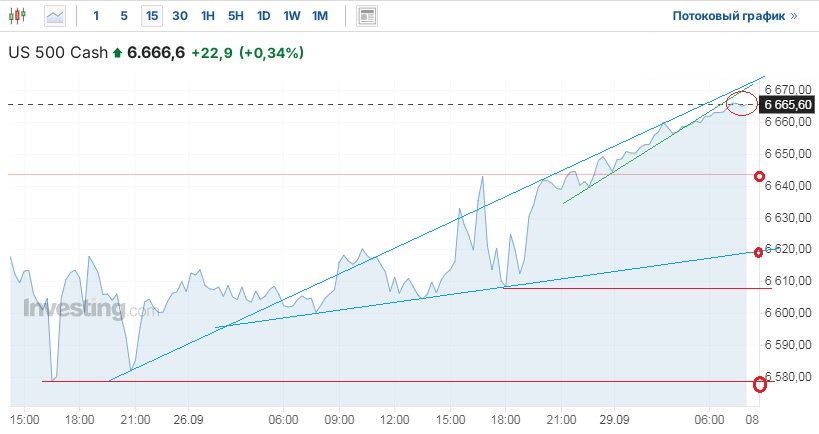Select the area chart type icon
This screenshot has height=434, width=819.
click(55, 16)
